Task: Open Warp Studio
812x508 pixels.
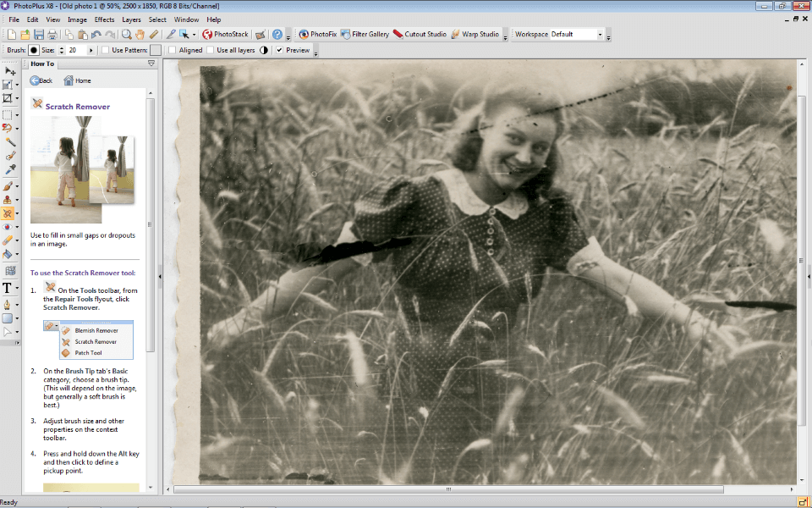Action: click(475, 34)
